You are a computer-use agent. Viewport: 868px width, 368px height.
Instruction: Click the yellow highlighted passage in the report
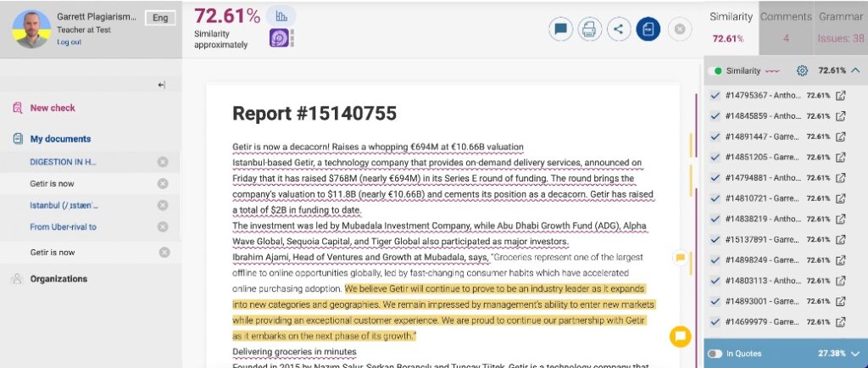point(500,304)
